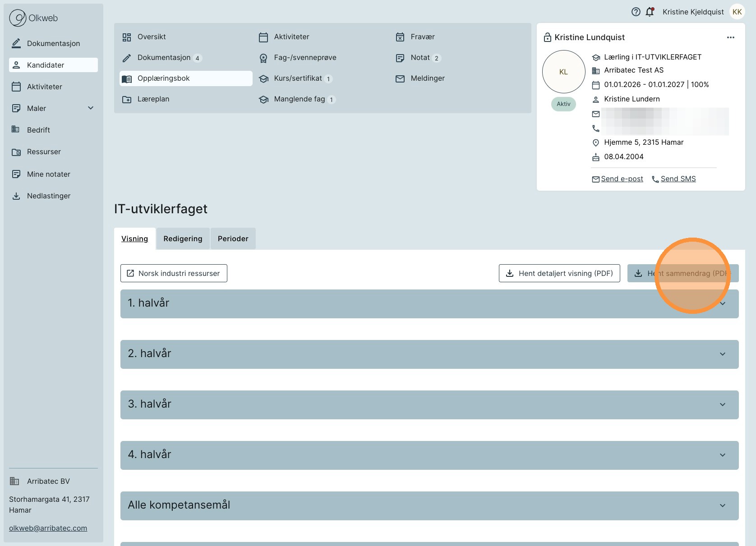Click the help question mark icon
This screenshot has height=546, width=756.
(x=636, y=12)
